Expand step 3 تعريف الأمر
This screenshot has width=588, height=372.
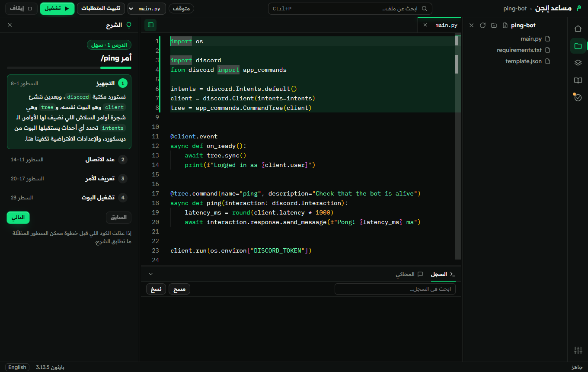(x=69, y=179)
